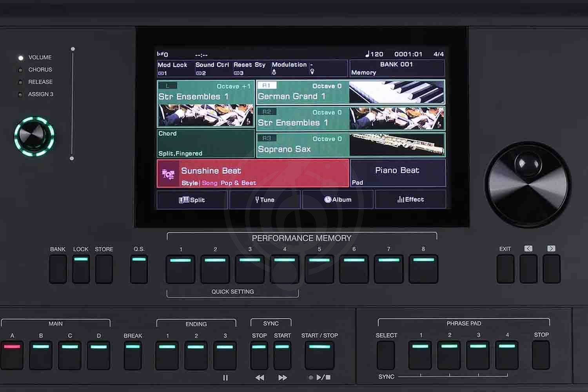Enable the Sync Stop button
Viewport: 588px width, 392px height.
pos(259,355)
